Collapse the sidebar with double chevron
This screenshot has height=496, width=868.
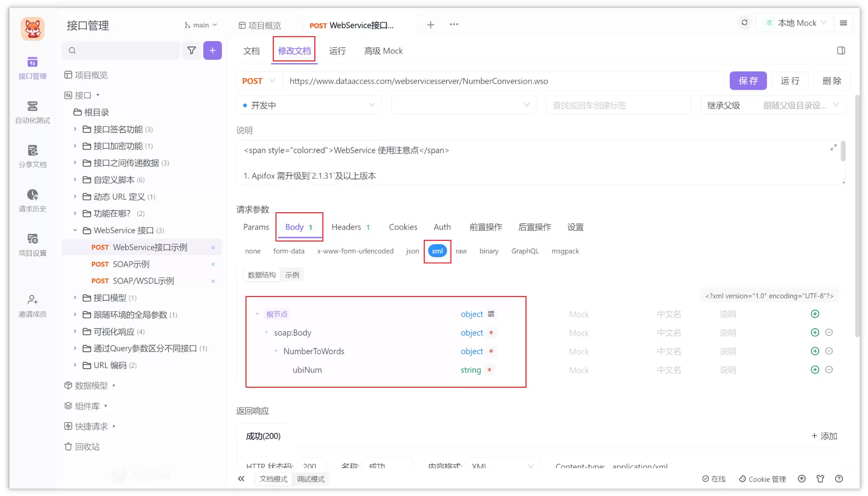click(241, 479)
